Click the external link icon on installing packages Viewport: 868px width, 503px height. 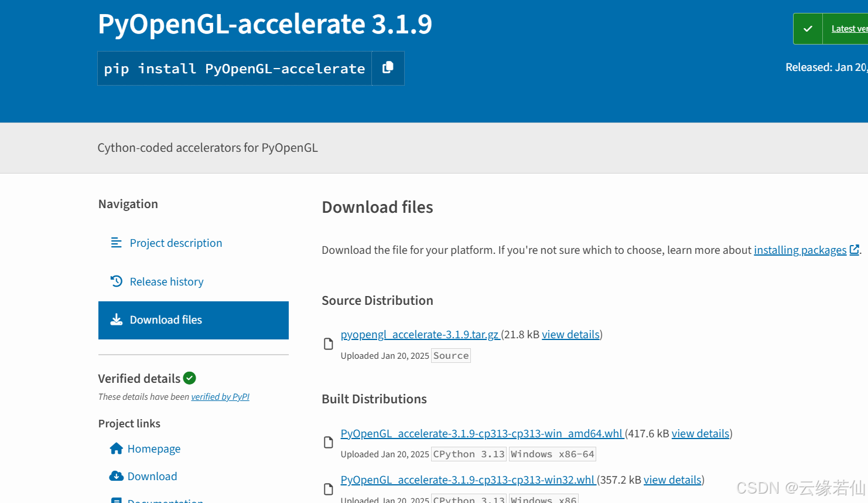coord(855,249)
